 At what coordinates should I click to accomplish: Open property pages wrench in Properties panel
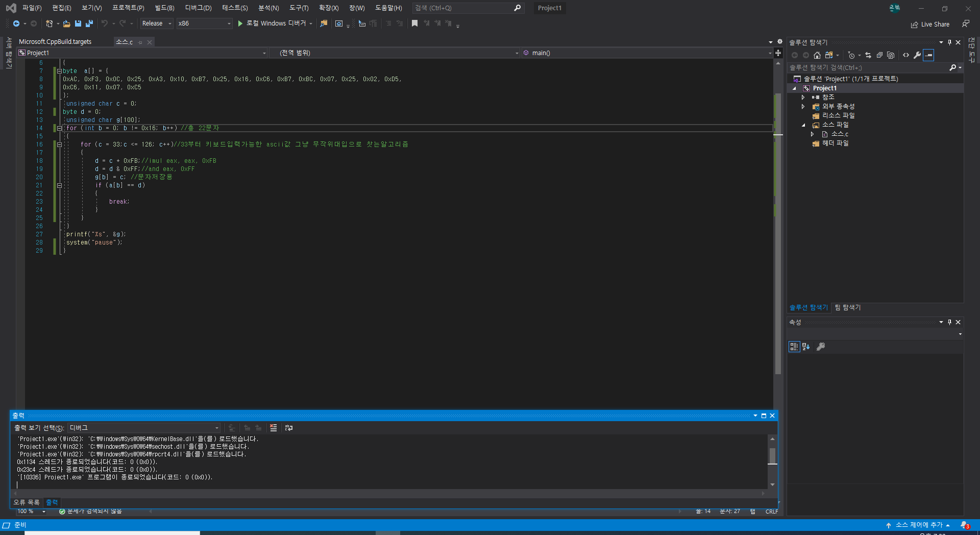pyautogui.click(x=821, y=347)
